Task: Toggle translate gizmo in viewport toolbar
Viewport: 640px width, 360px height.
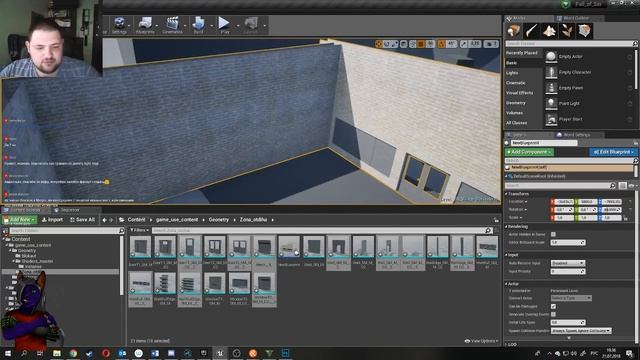Action: click(x=379, y=44)
